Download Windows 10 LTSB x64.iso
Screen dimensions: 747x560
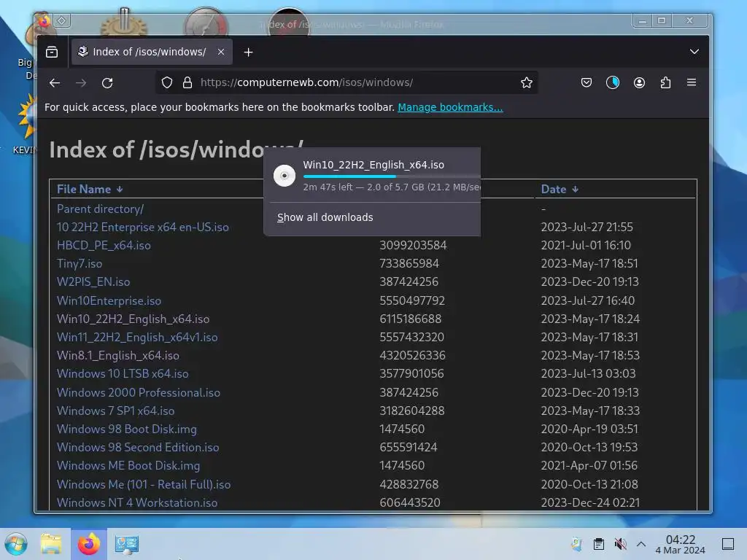pos(123,374)
